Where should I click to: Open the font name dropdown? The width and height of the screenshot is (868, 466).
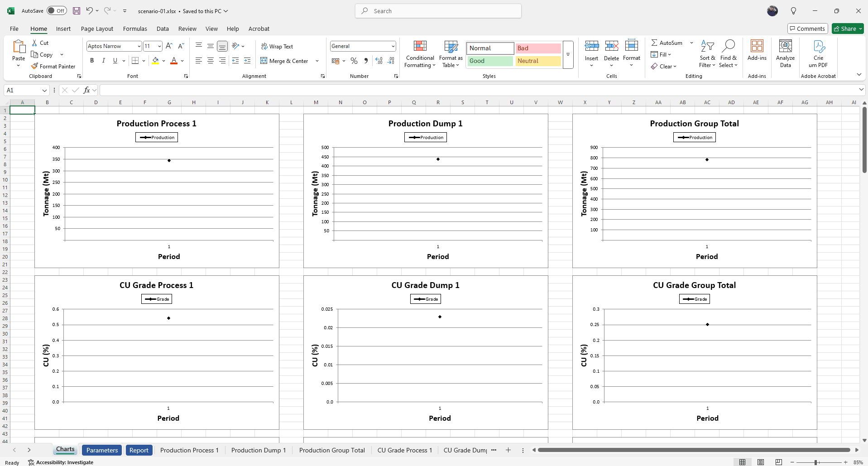[139, 46]
